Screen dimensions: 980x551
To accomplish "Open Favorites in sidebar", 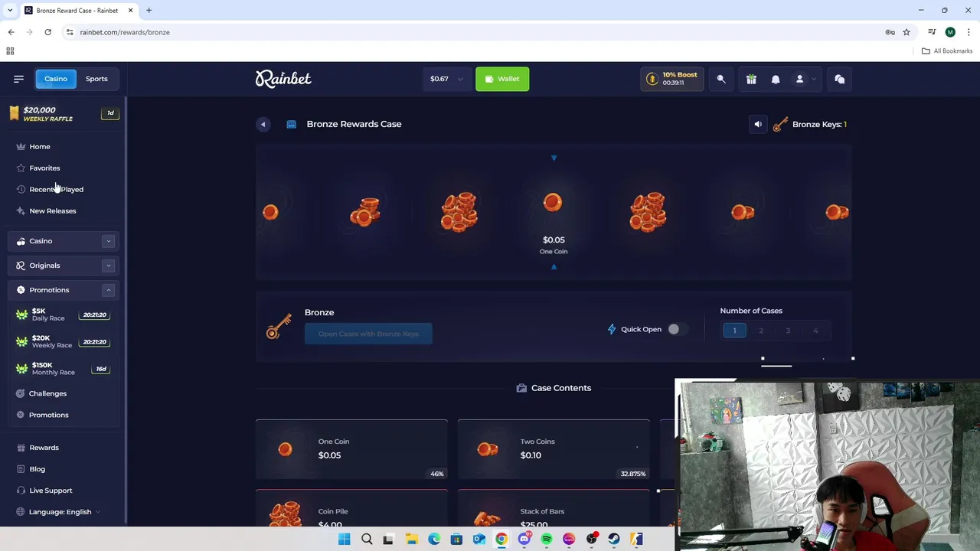I will 44,168.
